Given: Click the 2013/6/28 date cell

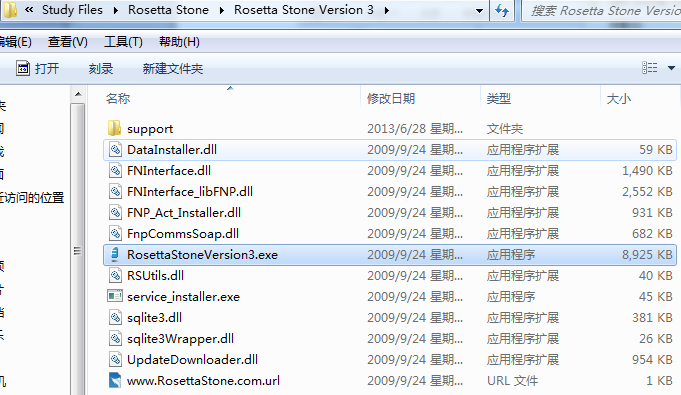Looking at the screenshot, I should pos(415,128).
